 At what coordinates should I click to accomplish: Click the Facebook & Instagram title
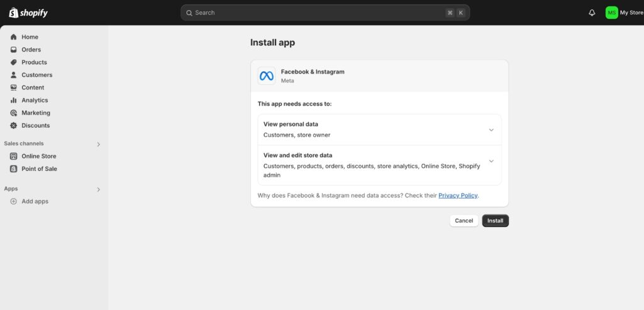[313, 72]
